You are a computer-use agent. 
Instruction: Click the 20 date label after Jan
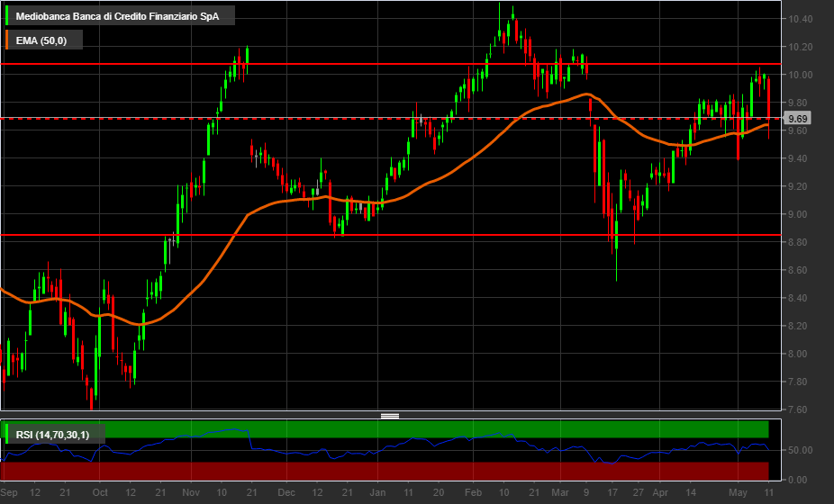pos(439,493)
